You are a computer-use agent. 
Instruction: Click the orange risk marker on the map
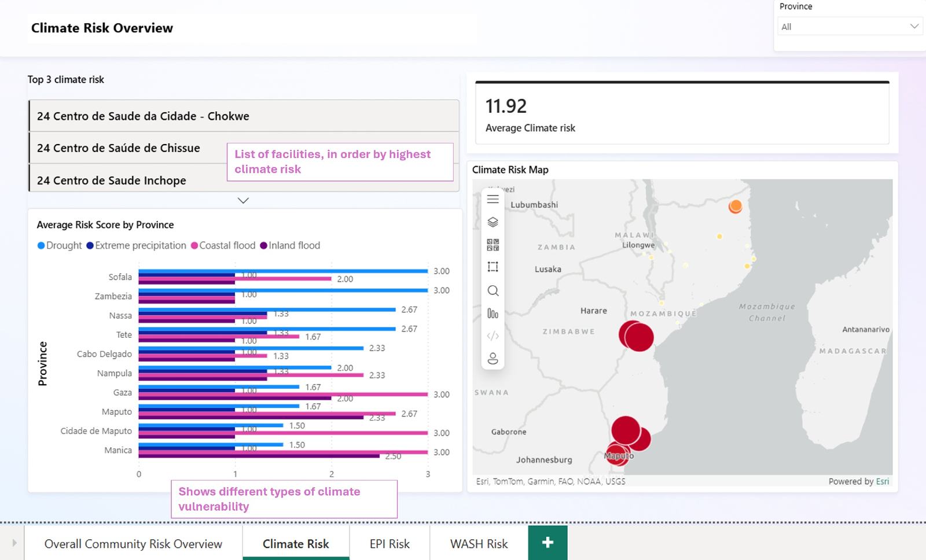735,206
